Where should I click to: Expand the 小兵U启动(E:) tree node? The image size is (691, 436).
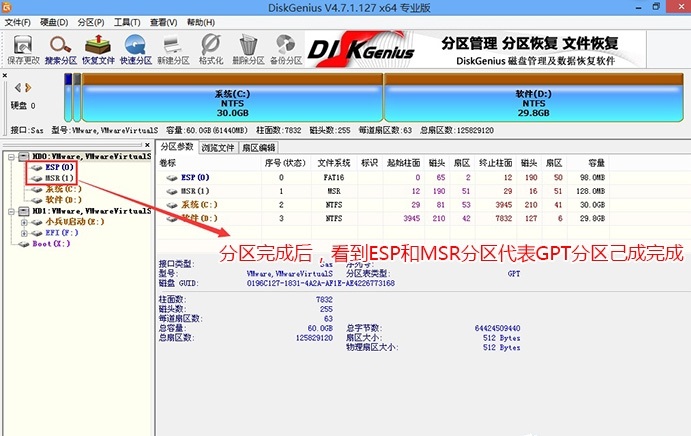point(24,222)
